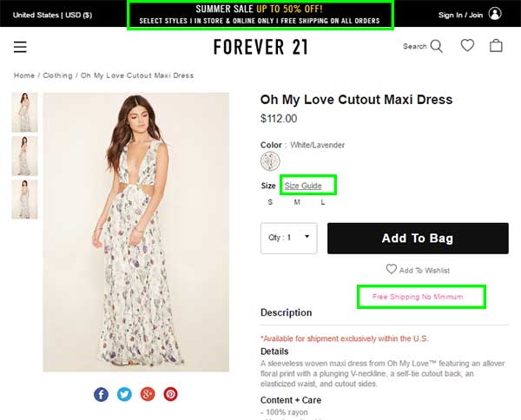Open the Size Guide link
This screenshot has height=420, width=521.
[303, 186]
